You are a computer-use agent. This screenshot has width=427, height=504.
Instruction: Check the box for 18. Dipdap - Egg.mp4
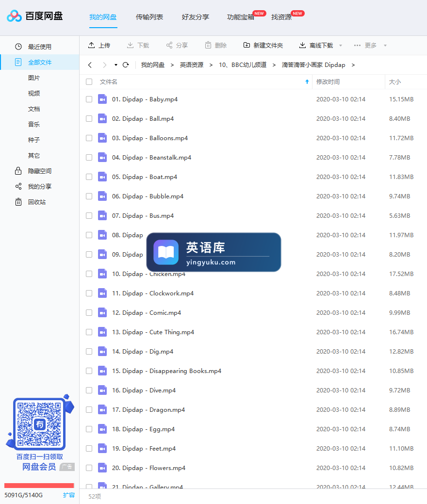pyautogui.click(x=89, y=429)
